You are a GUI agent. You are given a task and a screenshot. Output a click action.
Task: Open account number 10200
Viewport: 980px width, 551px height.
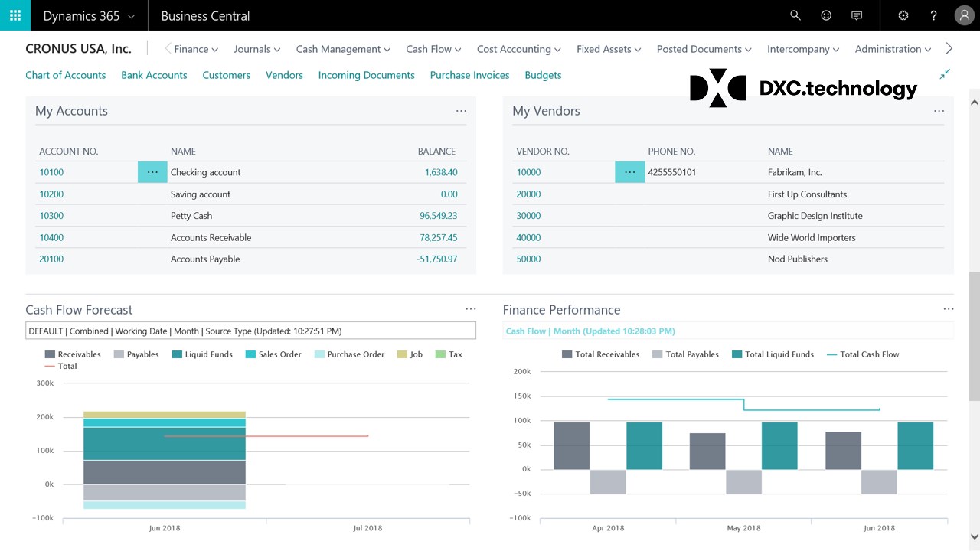(x=51, y=194)
